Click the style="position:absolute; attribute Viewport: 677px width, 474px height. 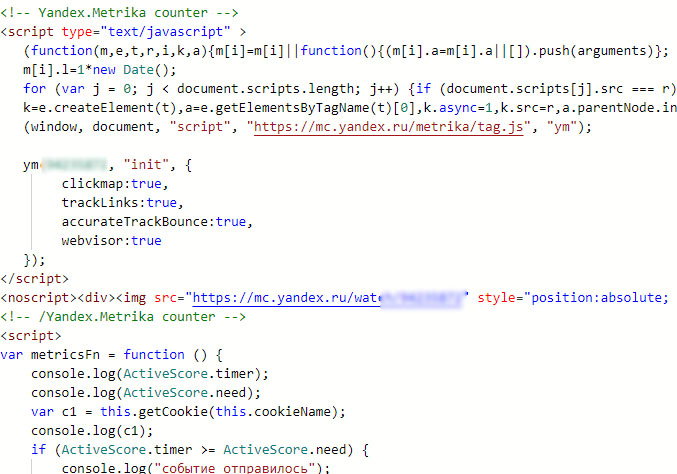573,298
